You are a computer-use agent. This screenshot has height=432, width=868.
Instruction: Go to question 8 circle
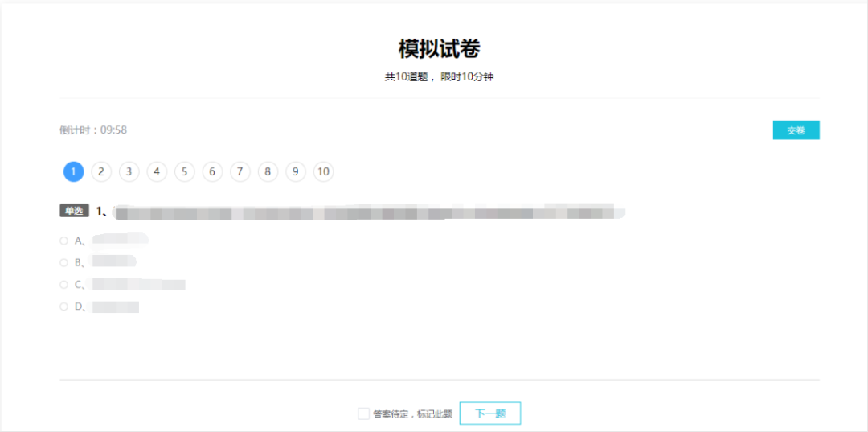[x=268, y=171]
